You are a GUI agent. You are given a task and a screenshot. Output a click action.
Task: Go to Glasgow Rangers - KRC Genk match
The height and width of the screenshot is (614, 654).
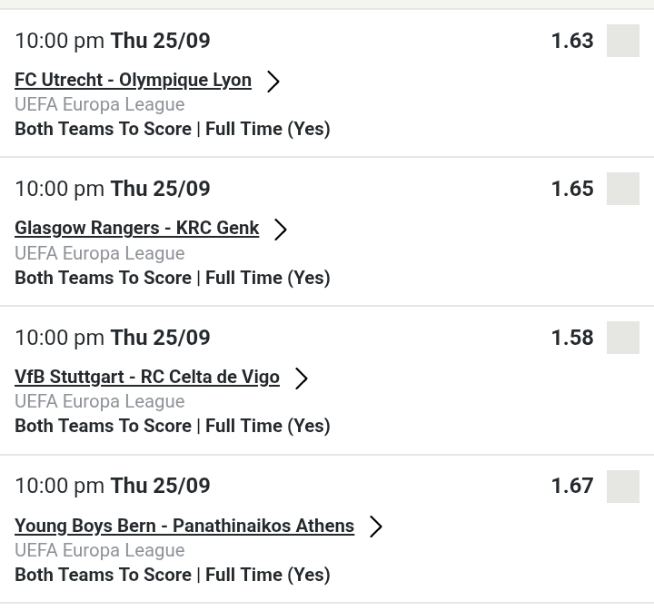(137, 229)
